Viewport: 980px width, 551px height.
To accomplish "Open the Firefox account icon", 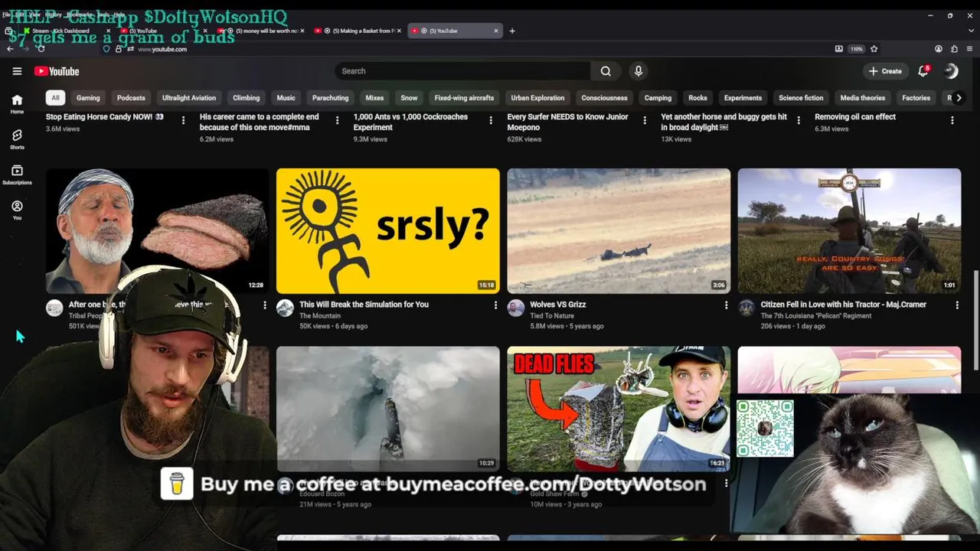I will (x=939, y=49).
